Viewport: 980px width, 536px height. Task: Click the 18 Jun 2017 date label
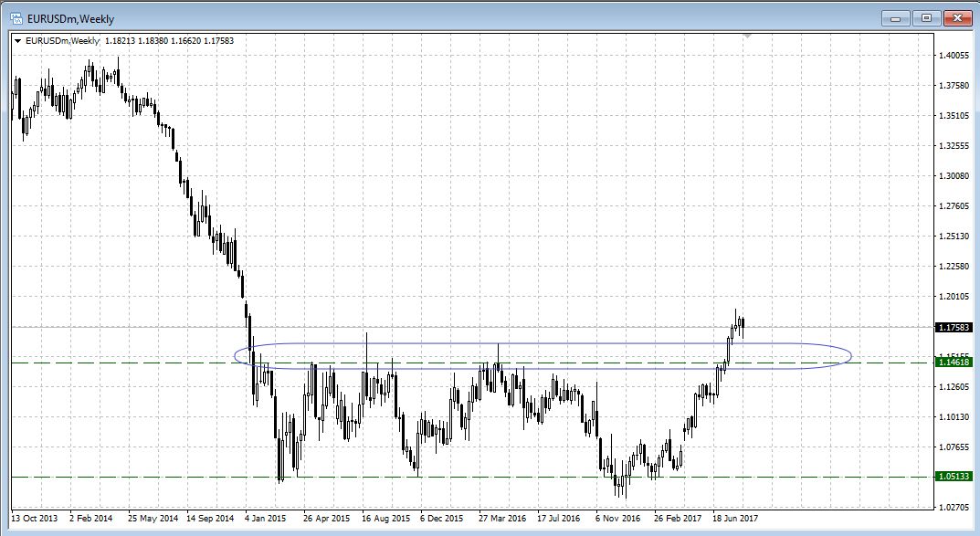[735, 517]
